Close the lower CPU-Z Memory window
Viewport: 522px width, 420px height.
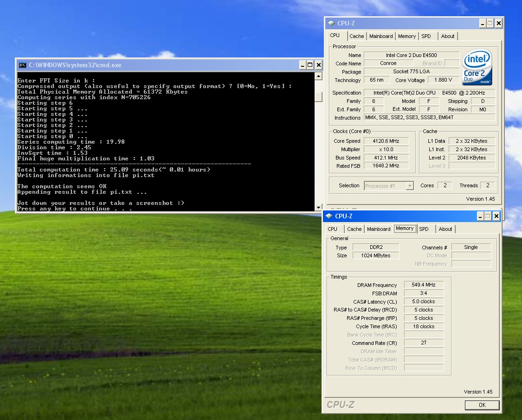click(496, 216)
